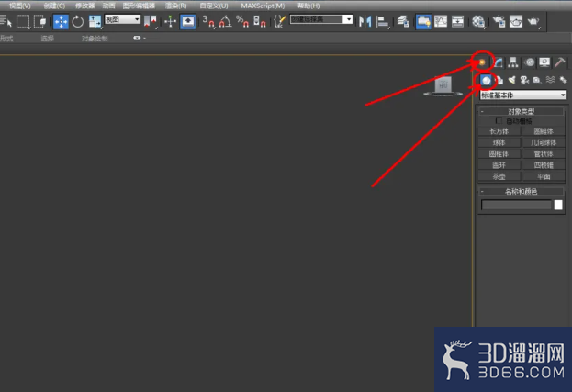Select the Lights category icon
Screen dimensions: 572x392
coord(511,80)
